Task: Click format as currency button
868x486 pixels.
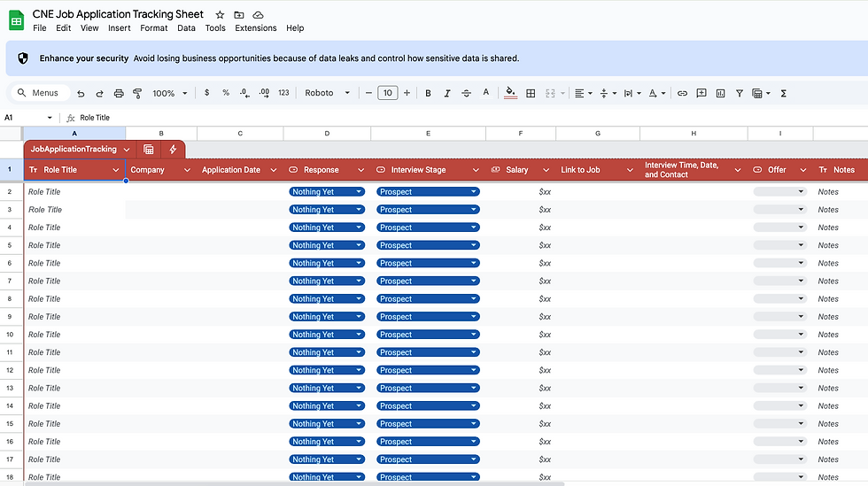Action: point(206,93)
